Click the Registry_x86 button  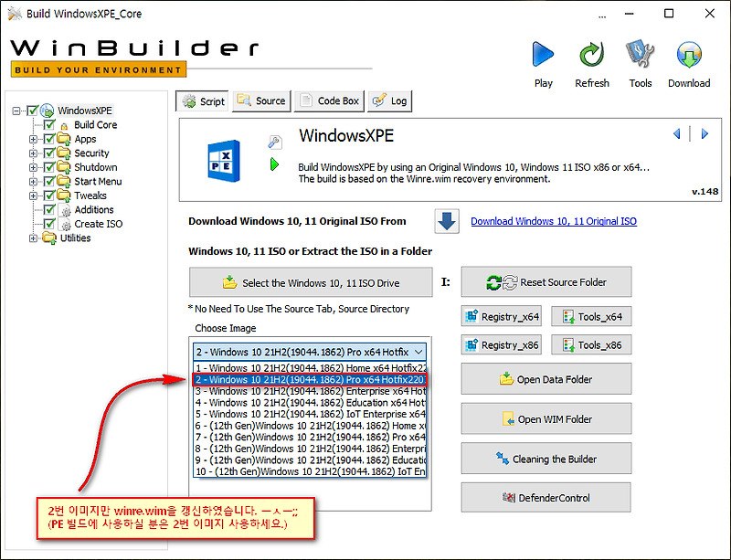pyautogui.click(x=502, y=345)
